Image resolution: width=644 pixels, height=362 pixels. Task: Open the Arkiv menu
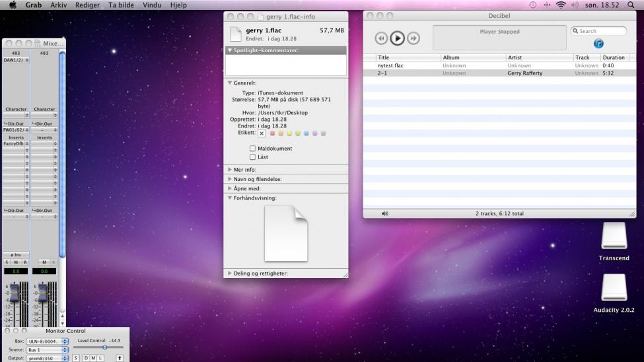[58, 5]
